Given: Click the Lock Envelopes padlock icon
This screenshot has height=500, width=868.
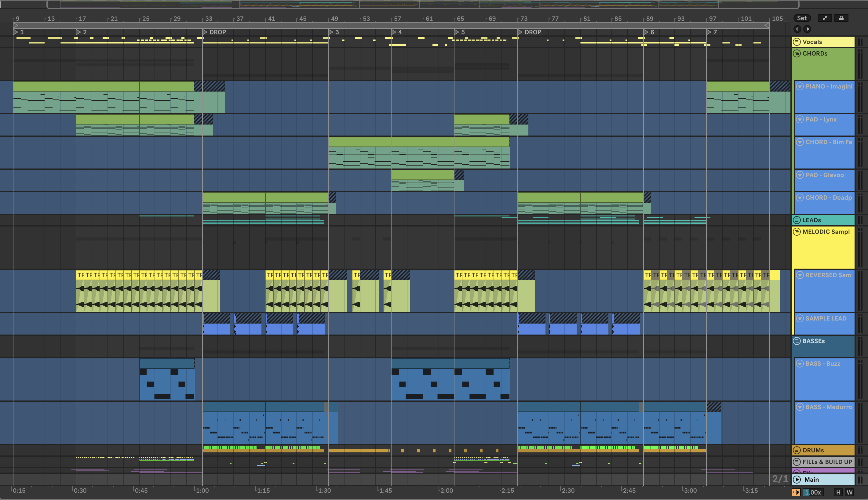Looking at the screenshot, I should tap(841, 18).
